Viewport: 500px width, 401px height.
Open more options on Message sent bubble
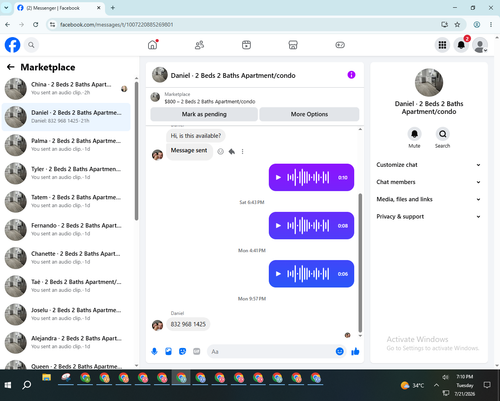coord(242,152)
